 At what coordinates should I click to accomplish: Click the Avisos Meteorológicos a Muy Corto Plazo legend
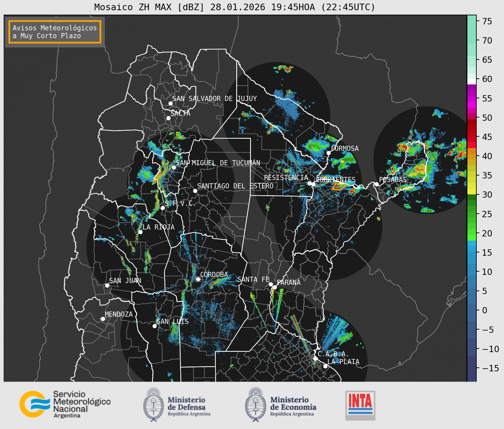tap(55, 32)
